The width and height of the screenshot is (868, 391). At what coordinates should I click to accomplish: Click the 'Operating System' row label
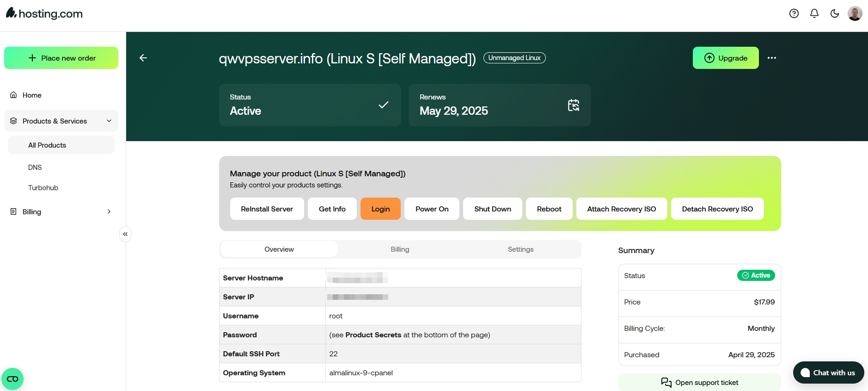pos(254,372)
